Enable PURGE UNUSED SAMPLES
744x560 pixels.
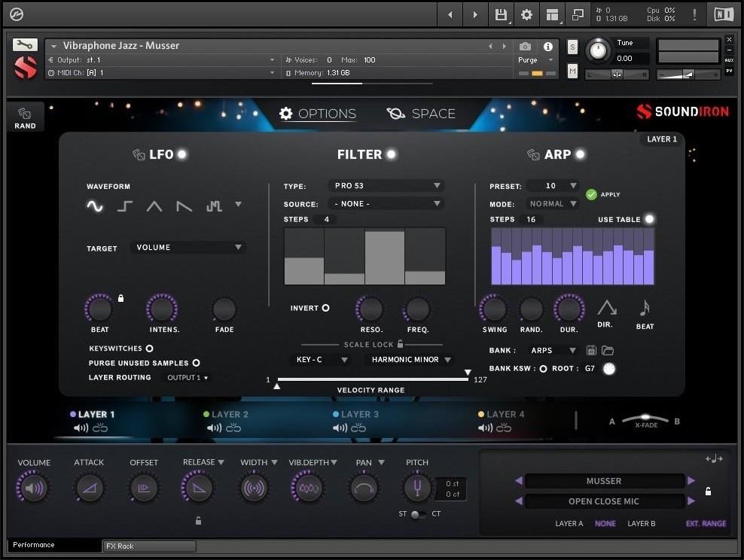[x=195, y=362]
